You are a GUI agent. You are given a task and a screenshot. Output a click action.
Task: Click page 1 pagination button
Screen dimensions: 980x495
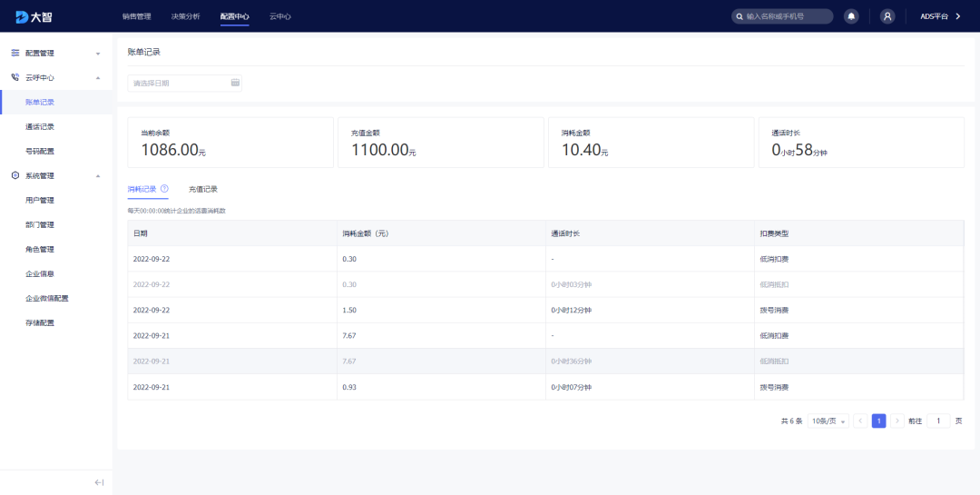[878, 421]
